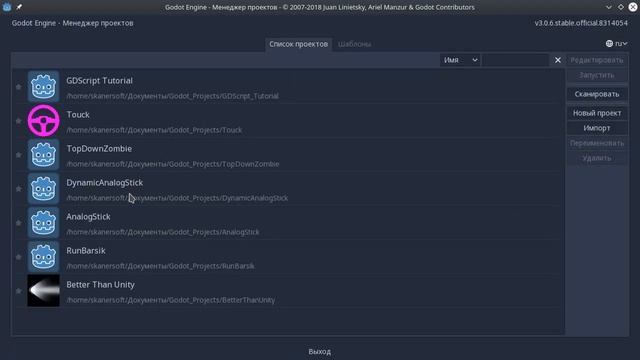Screen dimensions: 640x360
Task: Toggle favorite star for TopDownZombie
Action: point(18,155)
